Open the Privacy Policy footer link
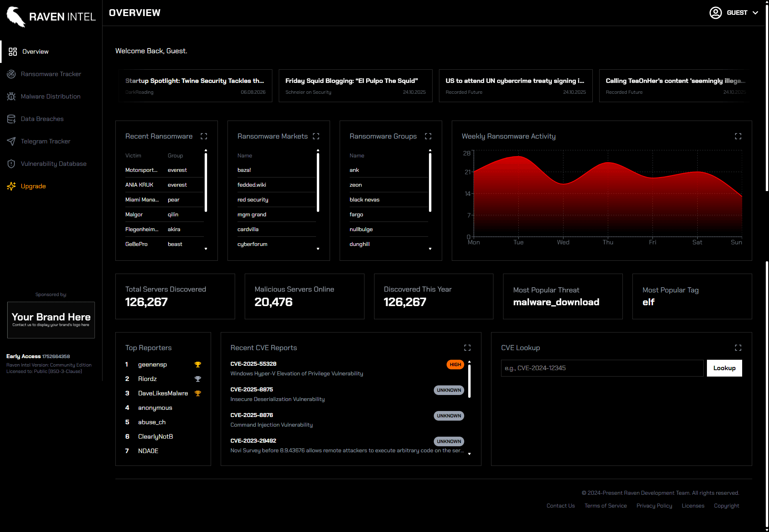769x532 pixels. (654, 506)
